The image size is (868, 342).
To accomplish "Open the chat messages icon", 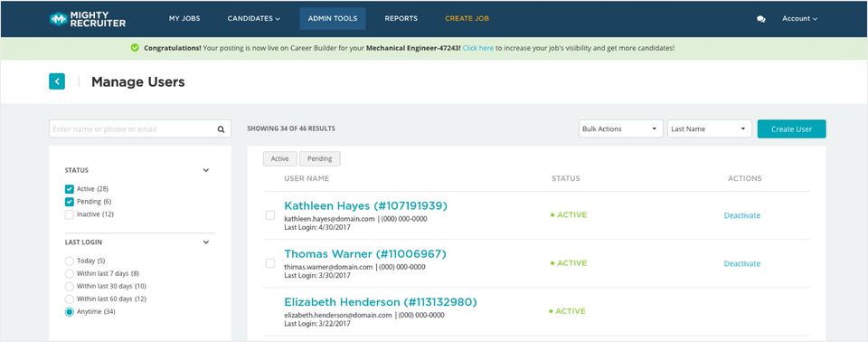I will 761,19.
